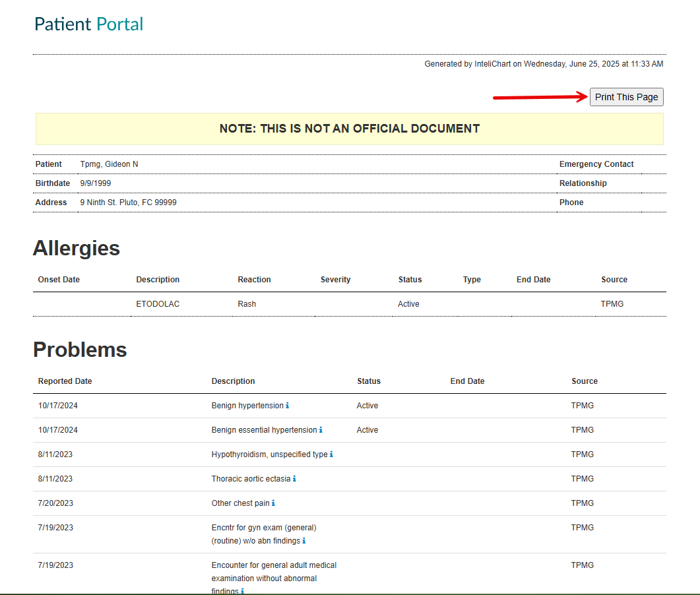Click Severity column header in Allergies
700x595 pixels.
tap(335, 280)
